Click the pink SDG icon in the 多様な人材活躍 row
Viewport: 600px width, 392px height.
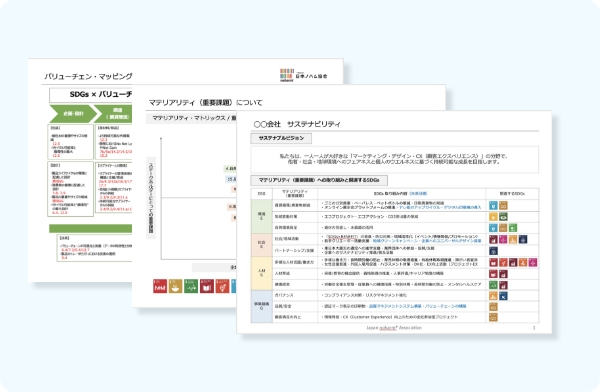coord(533,262)
